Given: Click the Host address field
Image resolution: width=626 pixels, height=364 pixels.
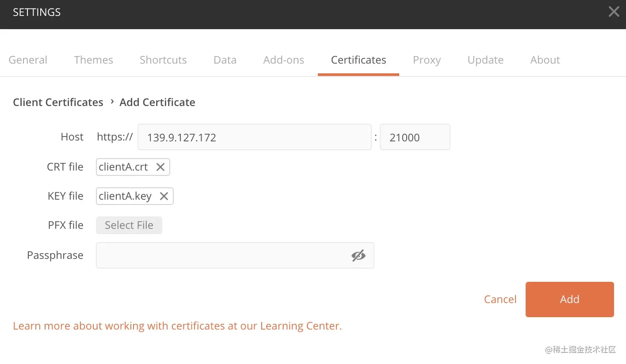Looking at the screenshot, I should [x=255, y=137].
